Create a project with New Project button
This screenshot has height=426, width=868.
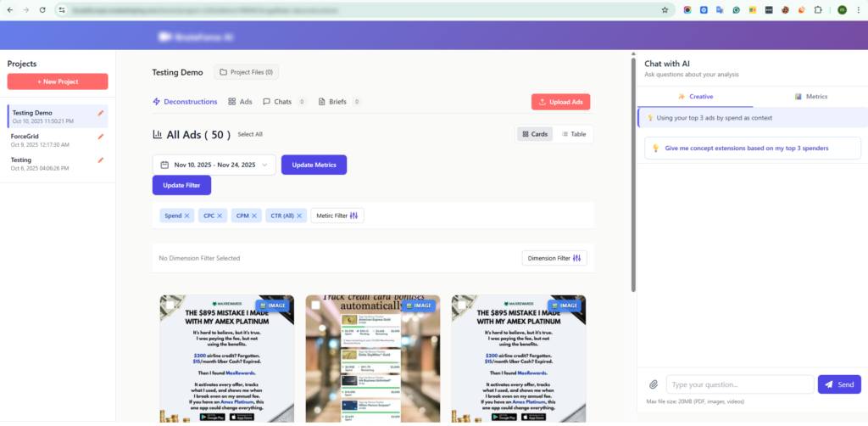tap(58, 81)
